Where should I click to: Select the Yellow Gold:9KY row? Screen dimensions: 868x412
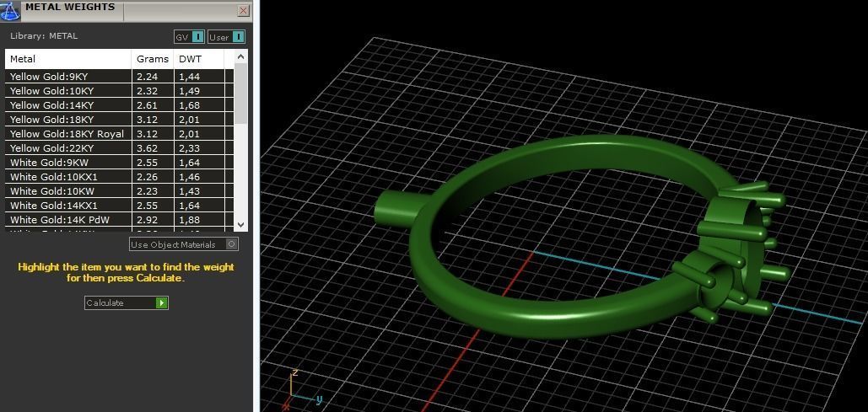tap(119, 77)
